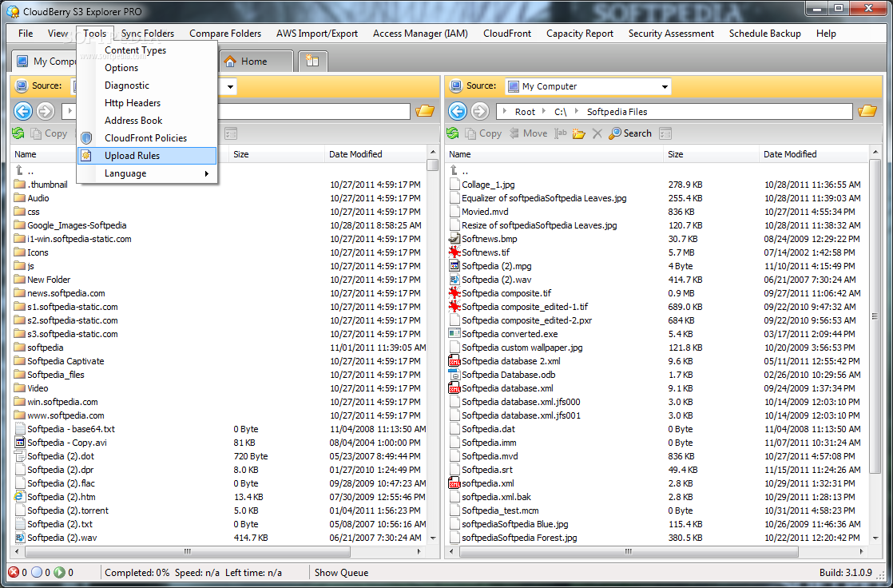Screen dimensions: 893x588
Task: Go forward in the right pane
Action: (x=480, y=111)
